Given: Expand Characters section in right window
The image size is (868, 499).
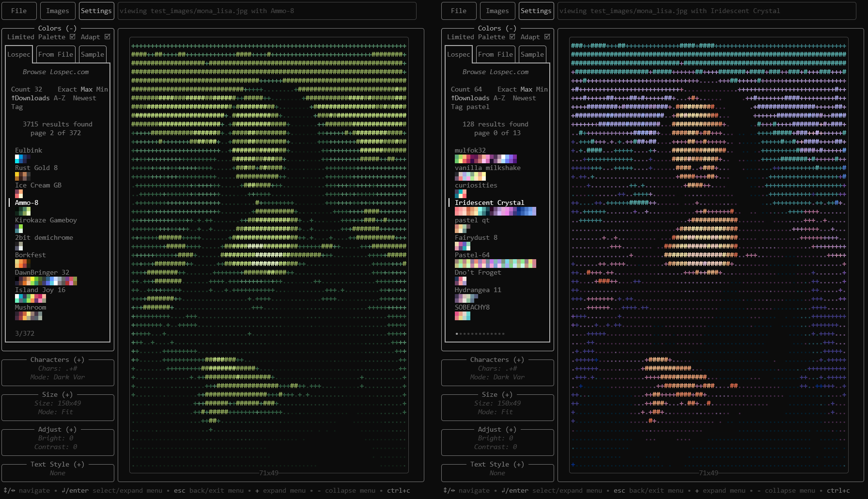Looking at the screenshot, I should click(497, 359).
